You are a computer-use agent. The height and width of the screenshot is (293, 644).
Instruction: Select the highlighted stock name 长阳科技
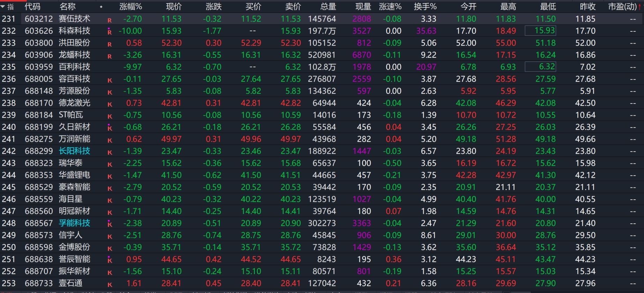click(74, 151)
